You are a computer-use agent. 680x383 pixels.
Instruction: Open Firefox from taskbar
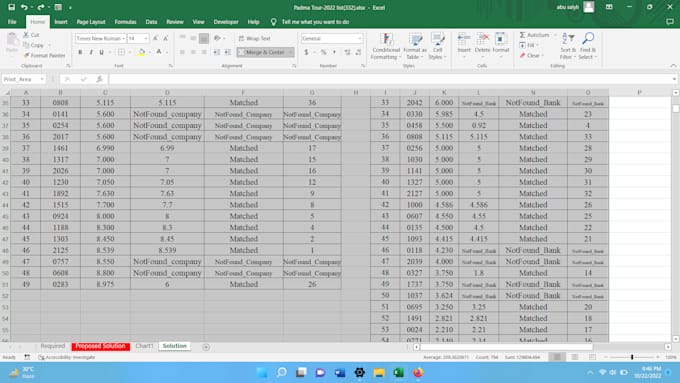tap(418, 373)
